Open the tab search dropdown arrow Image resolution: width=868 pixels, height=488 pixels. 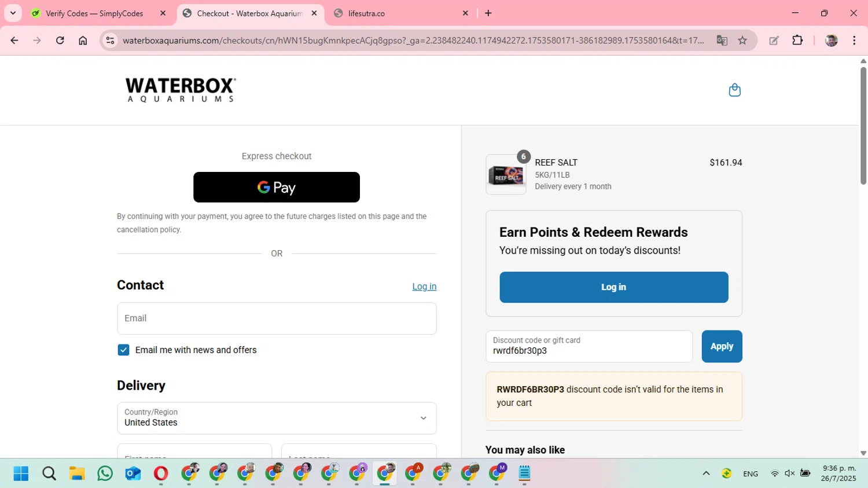point(13,13)
